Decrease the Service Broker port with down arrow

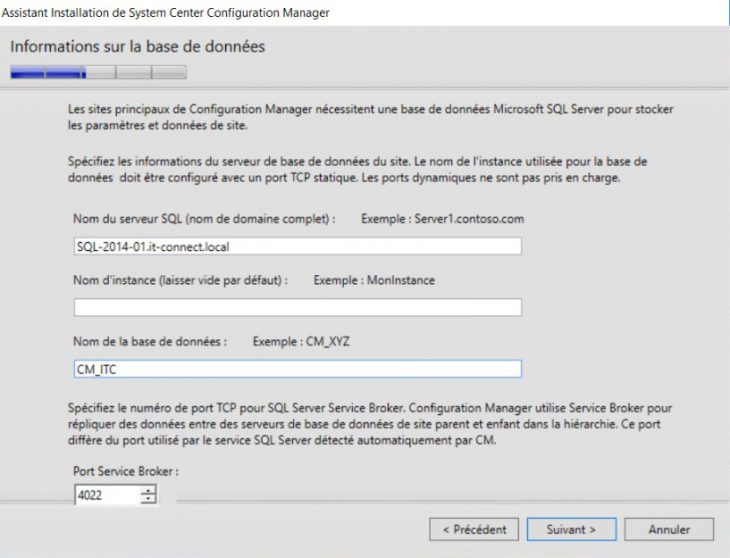tap(149, 499)
